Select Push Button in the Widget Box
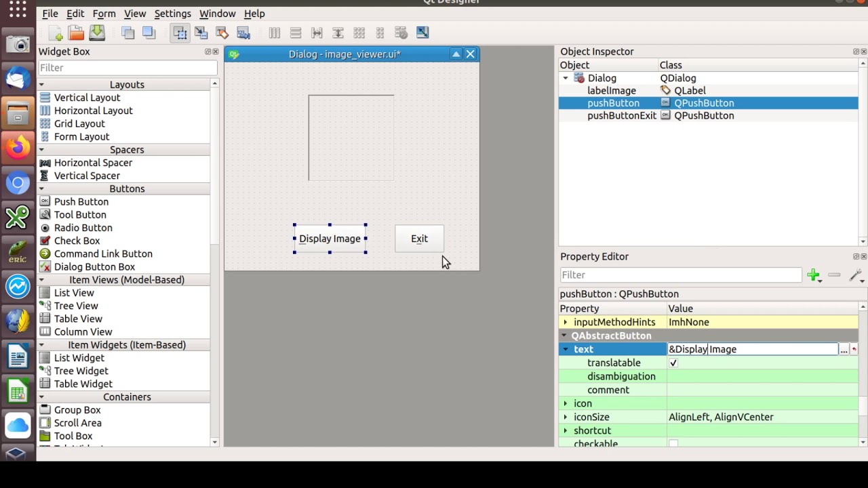The height and width of the screenshot is (488, 868). 81,202
